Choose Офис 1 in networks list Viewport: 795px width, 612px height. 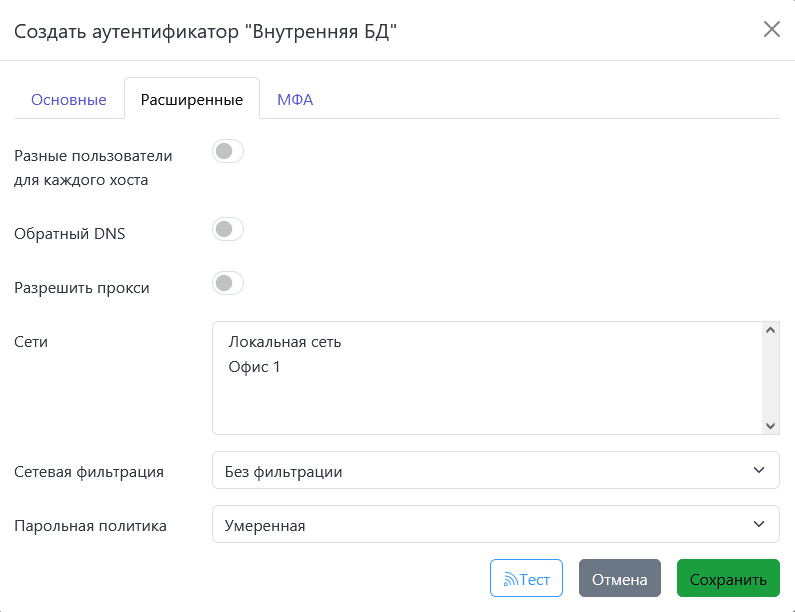click(x=255, y=367)
